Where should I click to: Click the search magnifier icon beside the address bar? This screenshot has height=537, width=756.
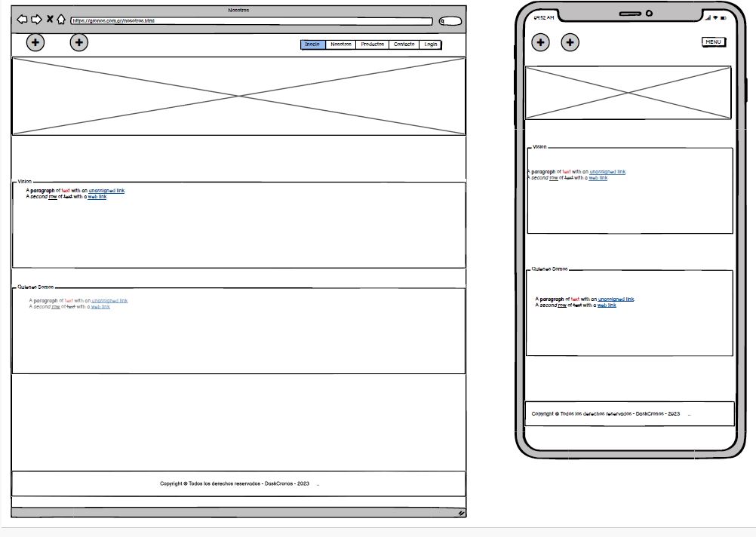point(441,21)
